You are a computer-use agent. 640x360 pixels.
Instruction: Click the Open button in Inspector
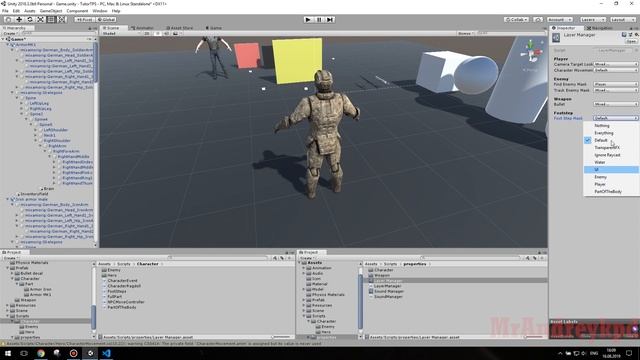[x=631, y=41]
